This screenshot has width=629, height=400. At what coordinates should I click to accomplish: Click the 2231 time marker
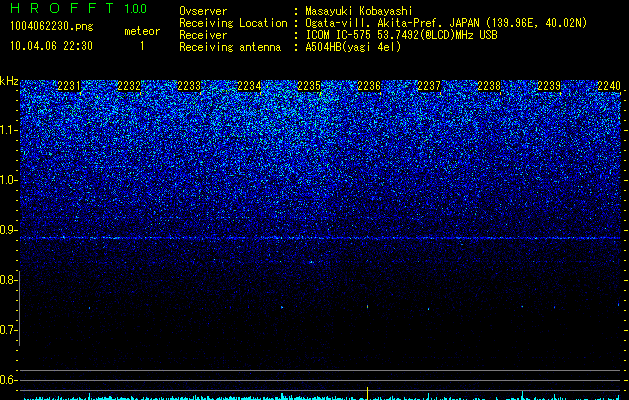point(69,86)
